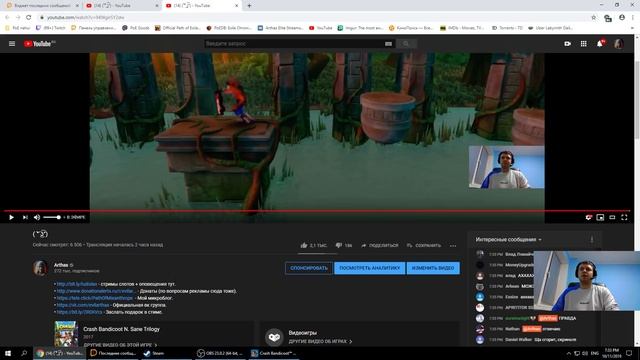Open the Windows notification center
This screenshot has width=640, height=360.
click(x=629, y=353)
